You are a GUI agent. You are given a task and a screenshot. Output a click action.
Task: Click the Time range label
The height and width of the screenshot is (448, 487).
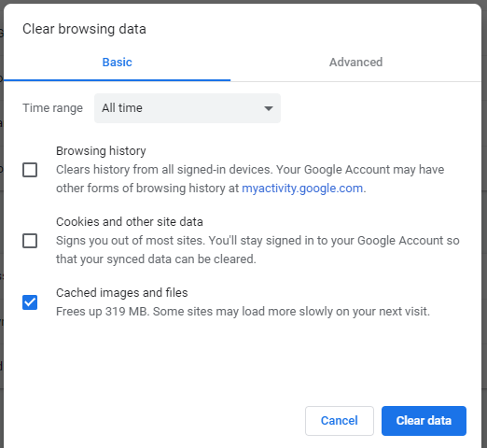tap(52, 108)
